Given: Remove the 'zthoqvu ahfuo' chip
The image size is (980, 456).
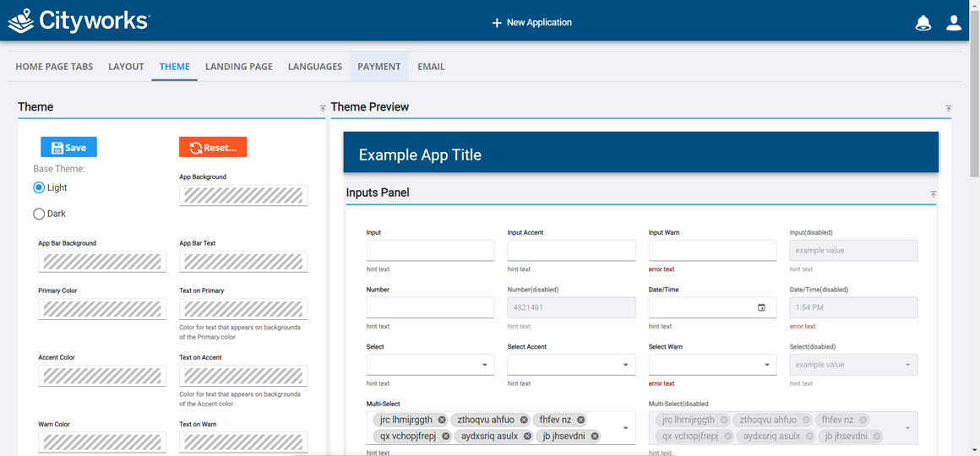Looking at the screenshot, I should [x=524, y=420].
